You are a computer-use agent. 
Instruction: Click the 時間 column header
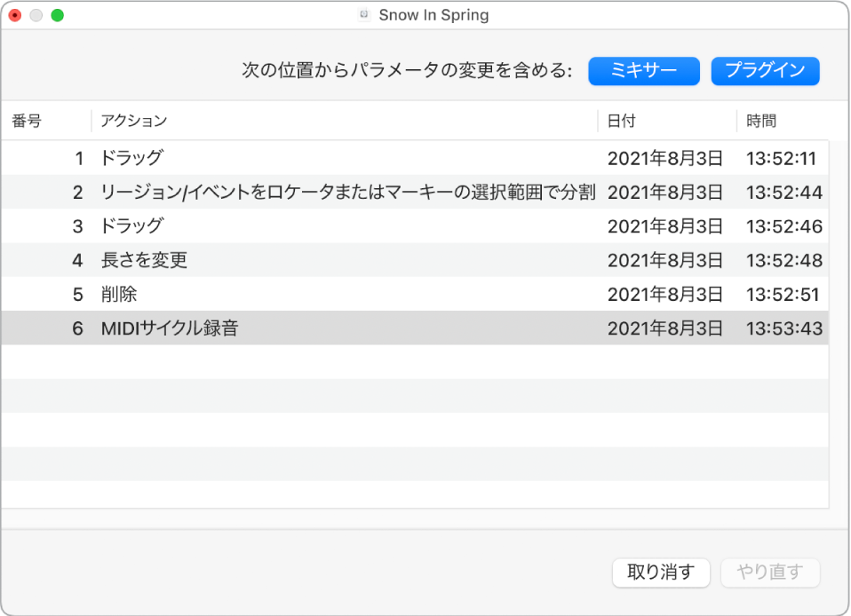pos(761,121)
